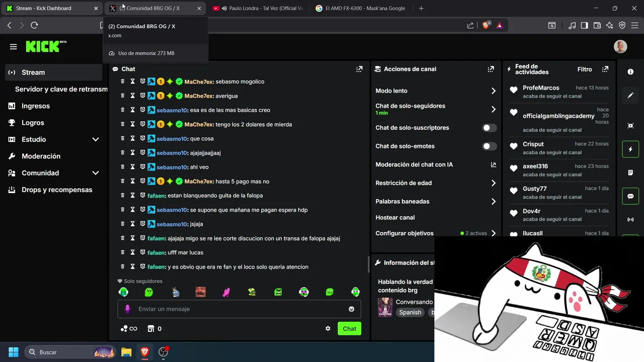Select the pink praying hands emote
Viewport: 644px width, 362px height.
pyautogui.click(x=226, y=292)
